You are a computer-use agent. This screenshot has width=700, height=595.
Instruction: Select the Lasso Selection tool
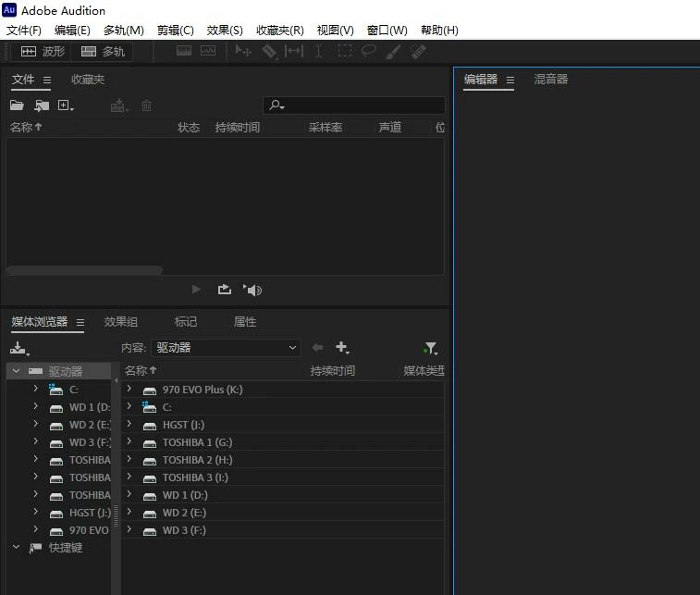[x=368, y=52]
